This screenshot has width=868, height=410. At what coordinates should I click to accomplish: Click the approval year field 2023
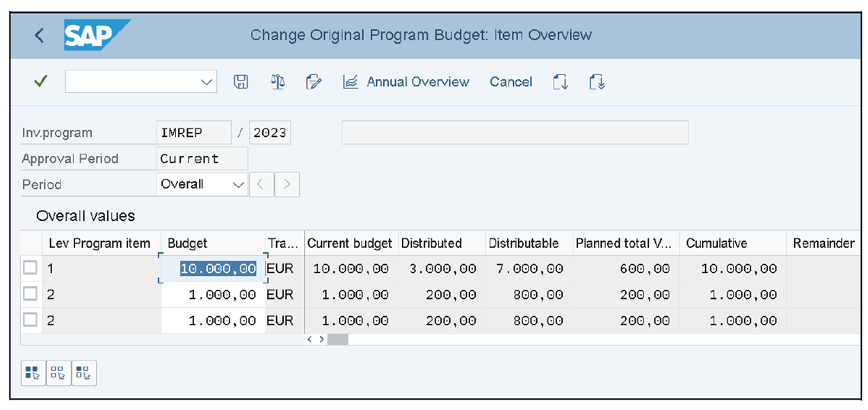(x=270, y=133)
